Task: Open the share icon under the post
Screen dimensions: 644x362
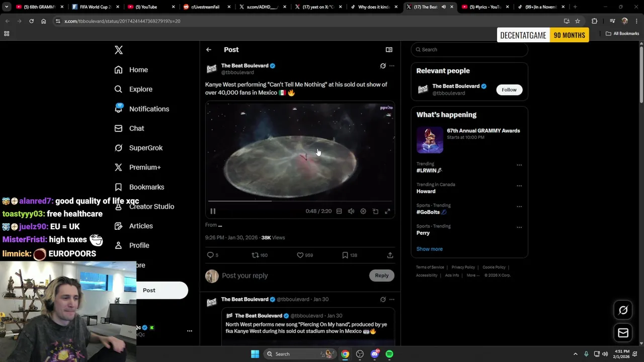Action: pos(390,255)
